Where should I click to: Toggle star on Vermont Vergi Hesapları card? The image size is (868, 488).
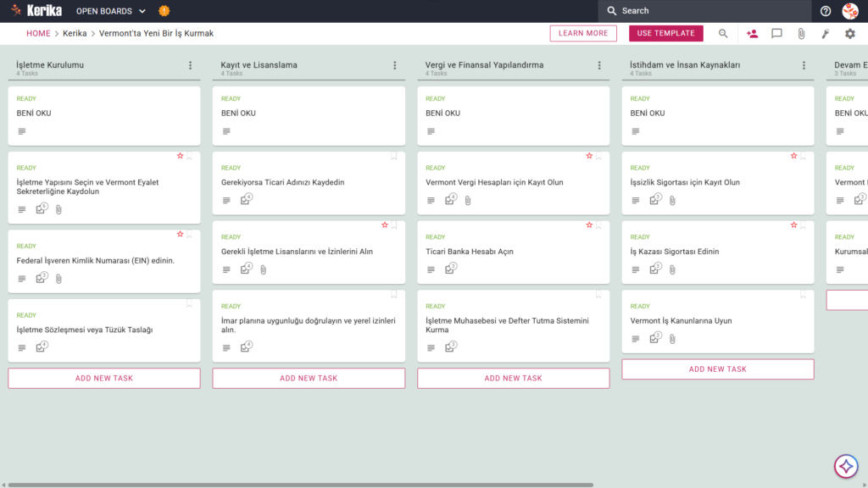click(589, 156)
